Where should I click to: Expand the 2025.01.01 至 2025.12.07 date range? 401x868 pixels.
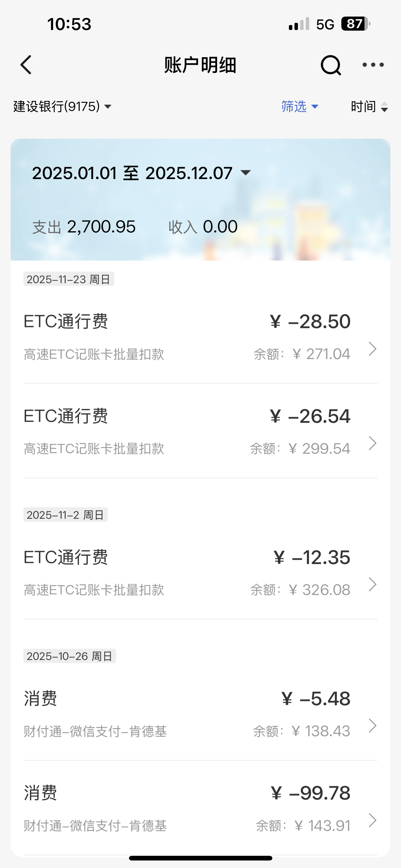point(141,173)
